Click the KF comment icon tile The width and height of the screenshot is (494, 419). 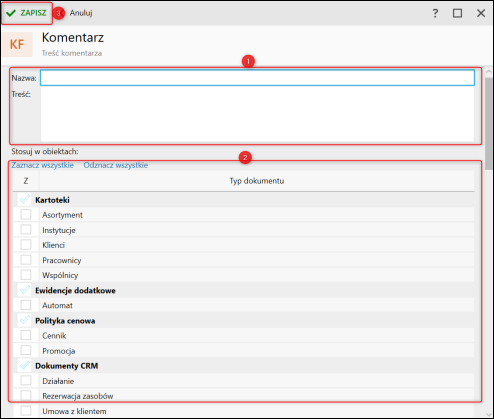point(17,44)
